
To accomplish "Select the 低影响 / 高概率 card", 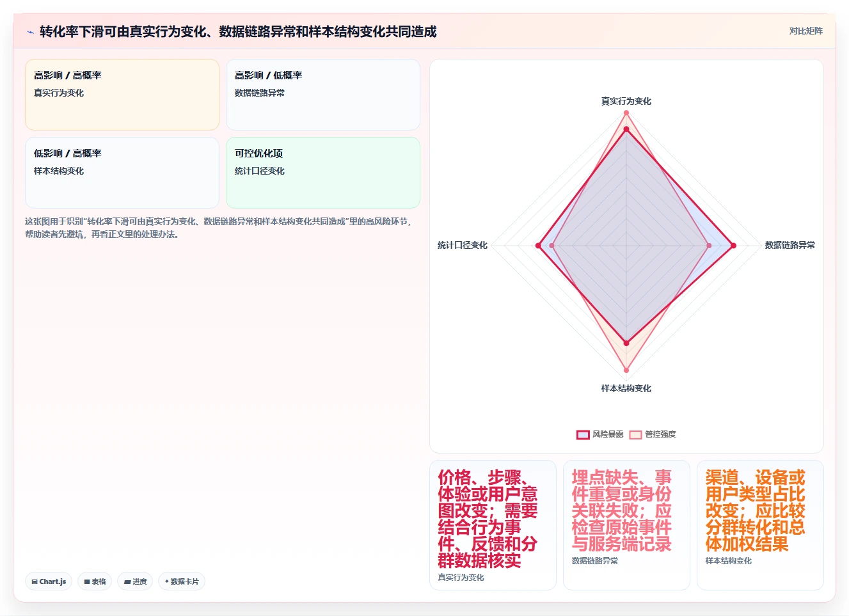I will pyautogui.click(x=122, y=173).
